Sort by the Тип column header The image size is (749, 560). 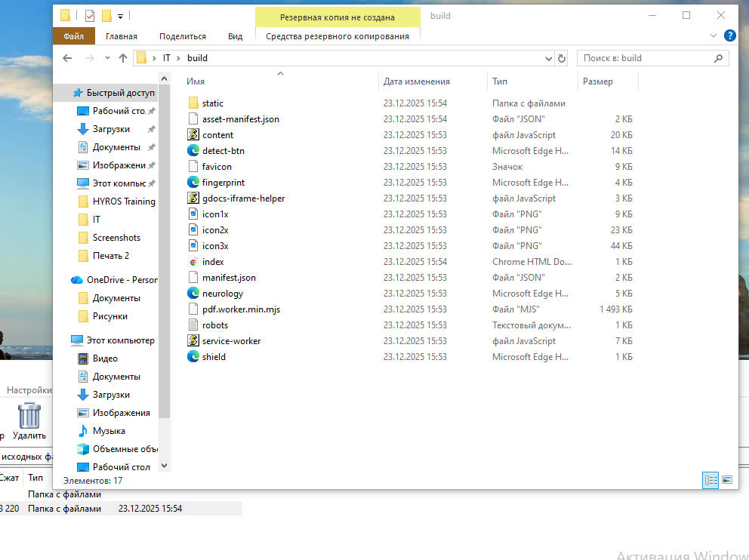(x=500, y=82)
